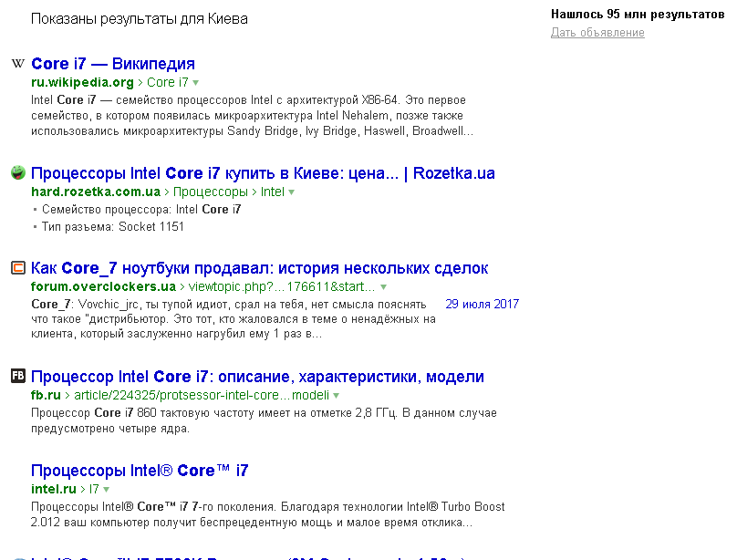Click ru.wikipedia.org domain link
The height and width of the screenshot is (560, 737).
tap(82, 82)
